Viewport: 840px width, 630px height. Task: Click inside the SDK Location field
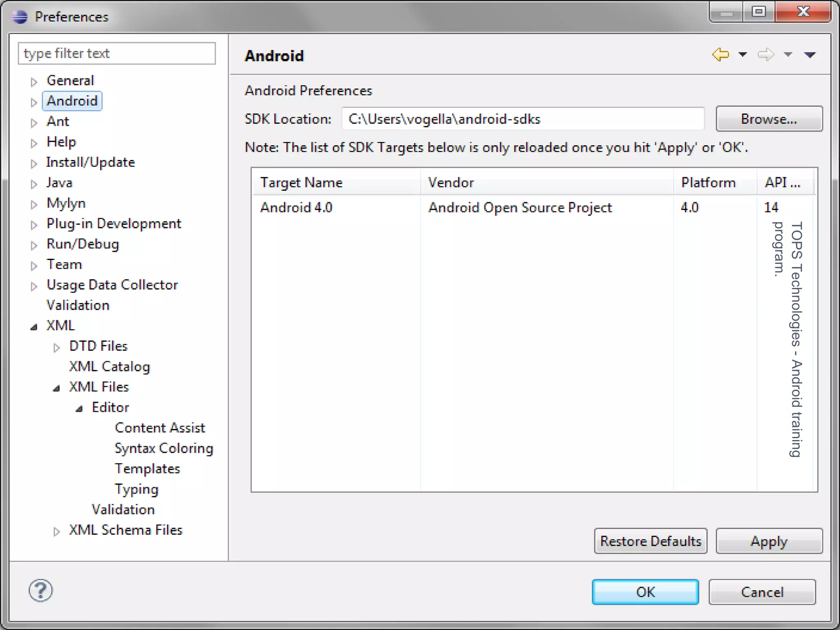click(523, 119)
